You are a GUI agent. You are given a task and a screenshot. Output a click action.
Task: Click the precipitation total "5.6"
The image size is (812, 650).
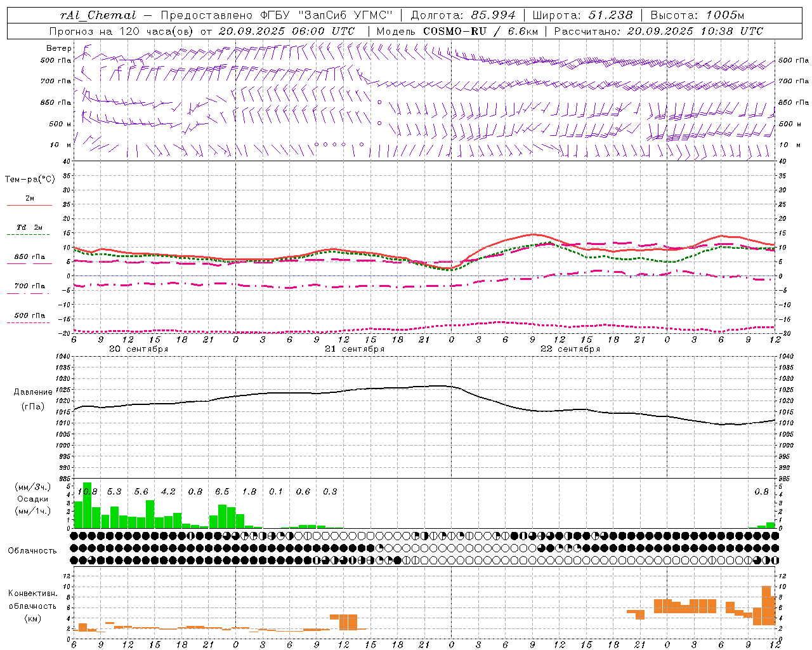141,492
